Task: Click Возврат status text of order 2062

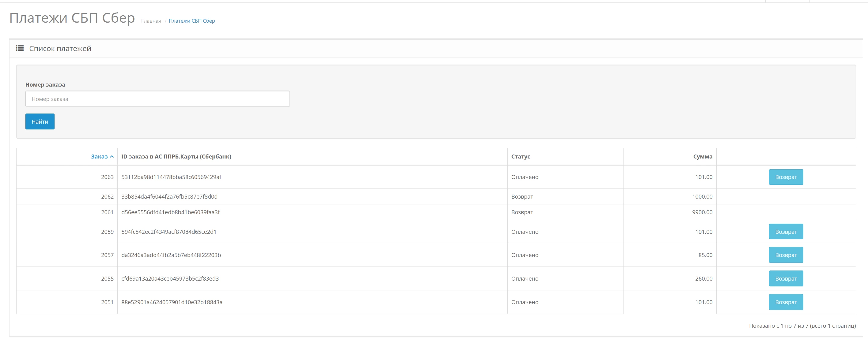Action: 522,196
